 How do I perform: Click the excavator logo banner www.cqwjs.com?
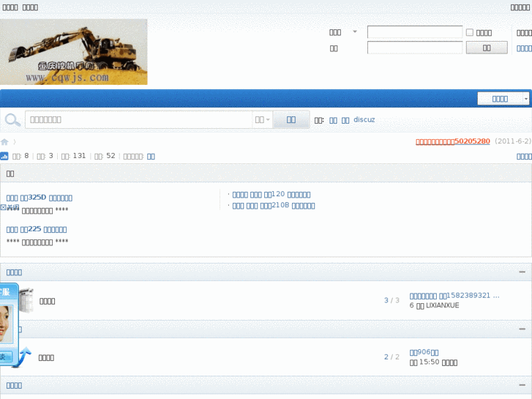(x=74, y=52)
